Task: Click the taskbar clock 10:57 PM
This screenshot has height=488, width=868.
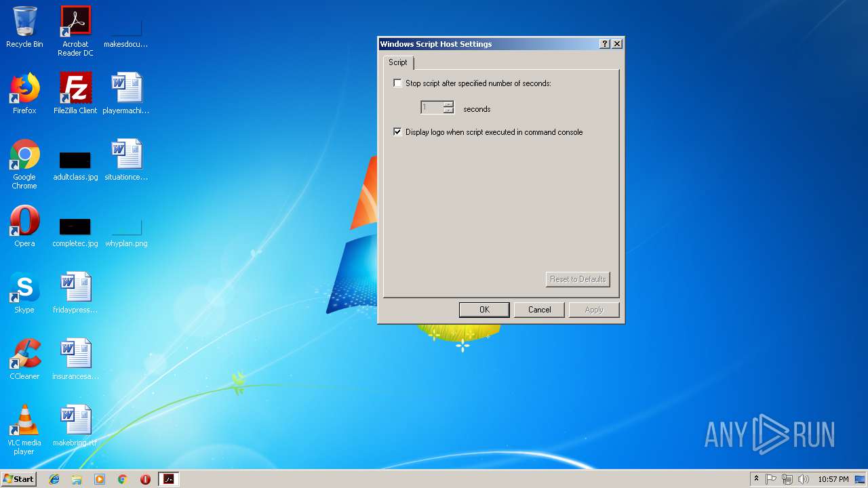Action: 833,479
